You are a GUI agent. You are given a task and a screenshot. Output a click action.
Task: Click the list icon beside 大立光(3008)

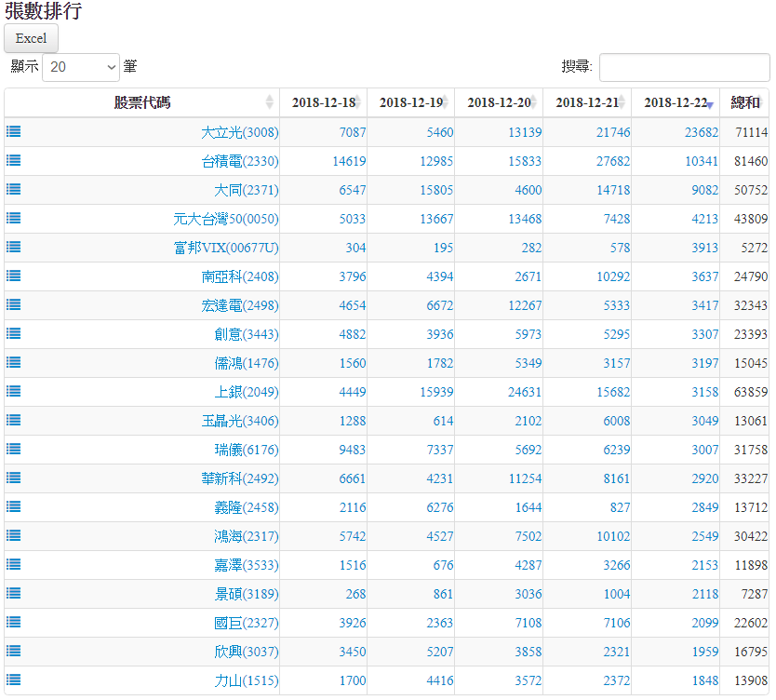pyautogui.click(x=14, y=132)
